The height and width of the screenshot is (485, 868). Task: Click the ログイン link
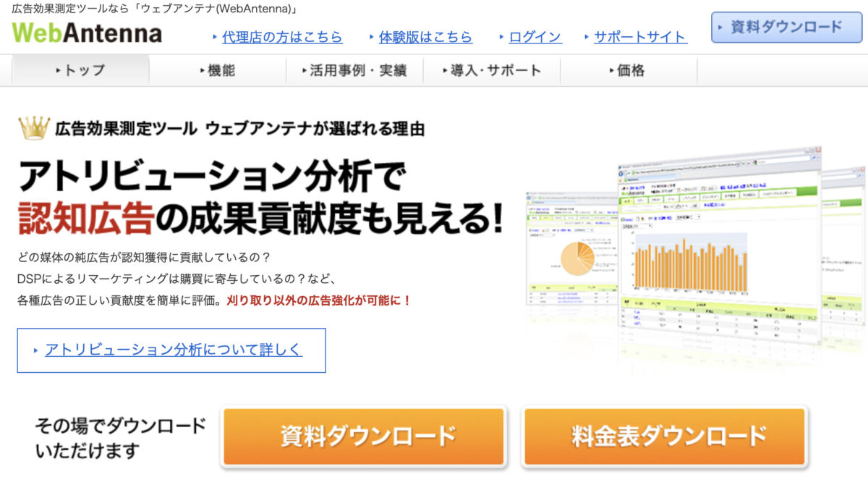(535, 37)
